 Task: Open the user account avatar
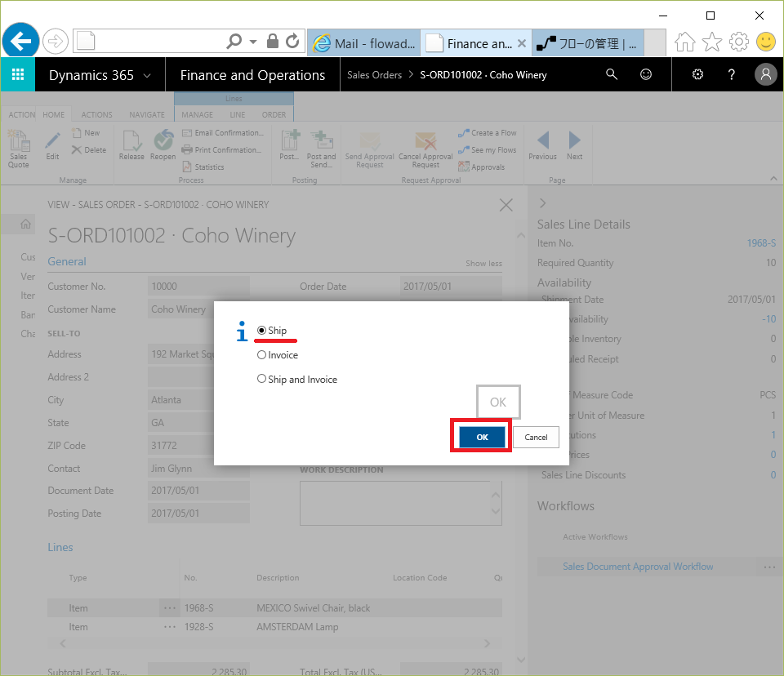(x=765, y=74)
